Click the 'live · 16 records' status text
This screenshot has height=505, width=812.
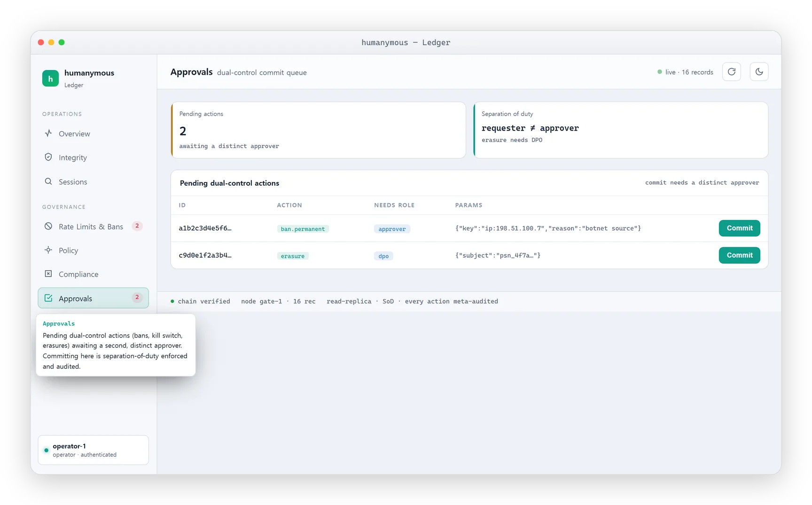pos(689,72)
